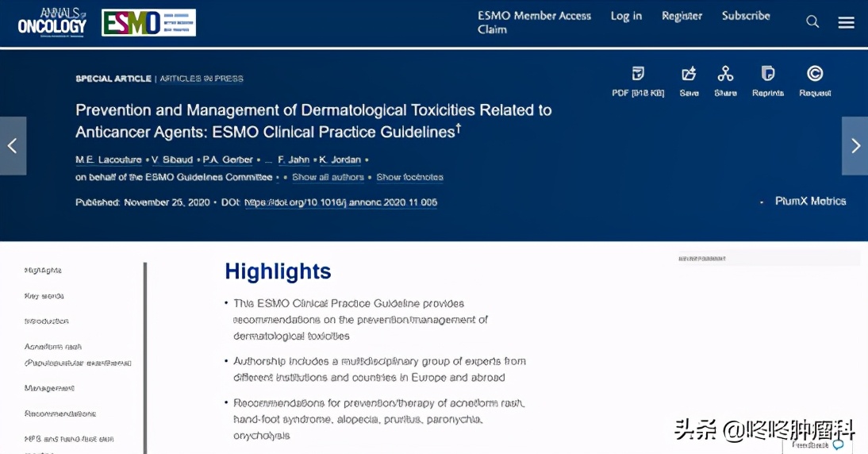Viewport: 868px width, 454px height.
Task: Click the Authorship highlight bullet
Action: pos(379,369)
